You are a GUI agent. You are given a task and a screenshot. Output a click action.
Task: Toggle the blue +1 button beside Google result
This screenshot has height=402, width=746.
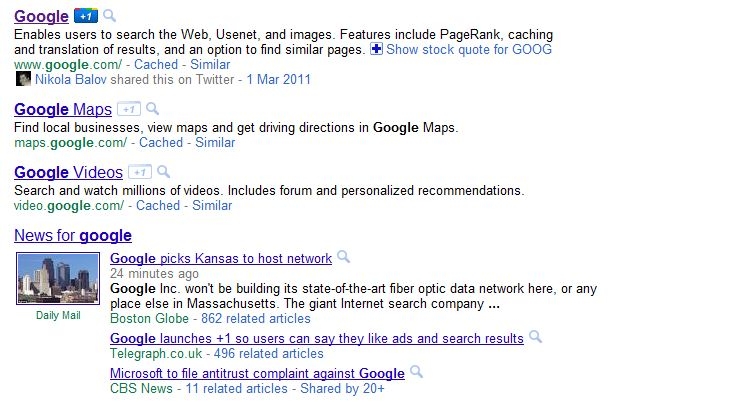click(86, 16)
